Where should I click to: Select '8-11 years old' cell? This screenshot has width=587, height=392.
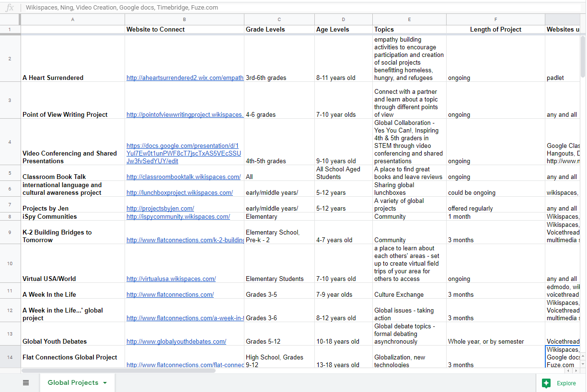point(344,58)
